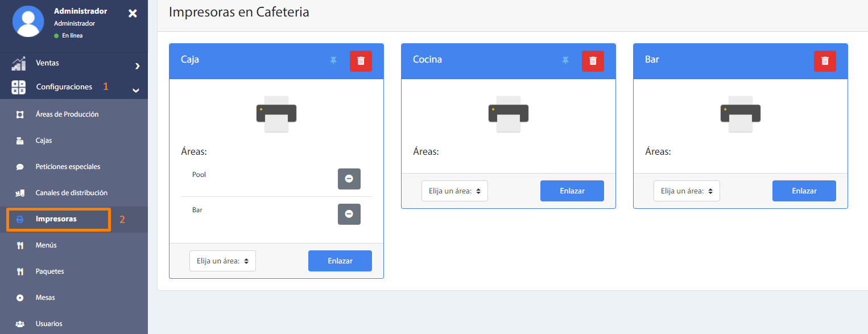Click the trash icon on Cocina printer

tap(593, 61)
